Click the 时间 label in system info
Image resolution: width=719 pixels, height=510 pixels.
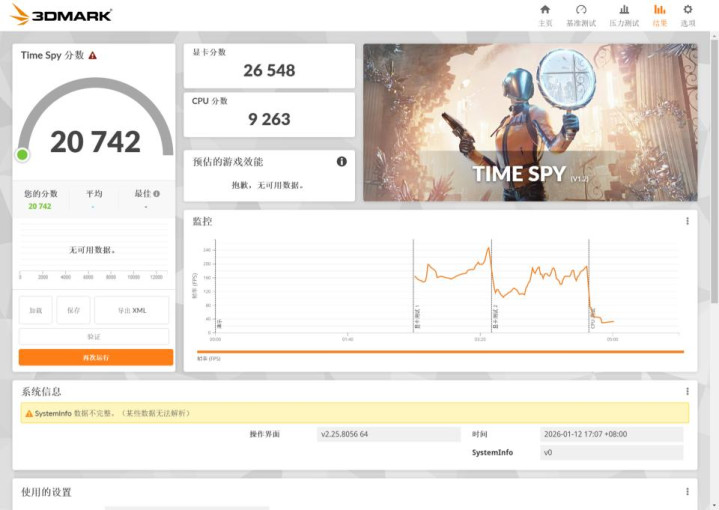point(480,434)
